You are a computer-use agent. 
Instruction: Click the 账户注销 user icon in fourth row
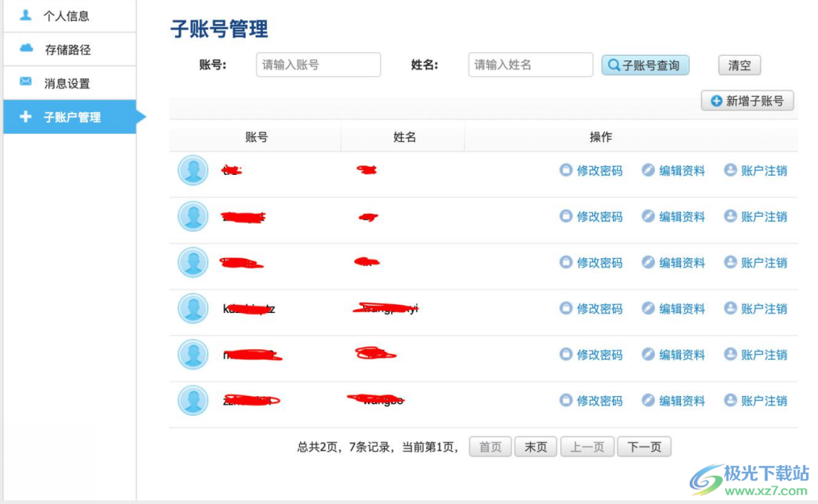pos(730,308)
